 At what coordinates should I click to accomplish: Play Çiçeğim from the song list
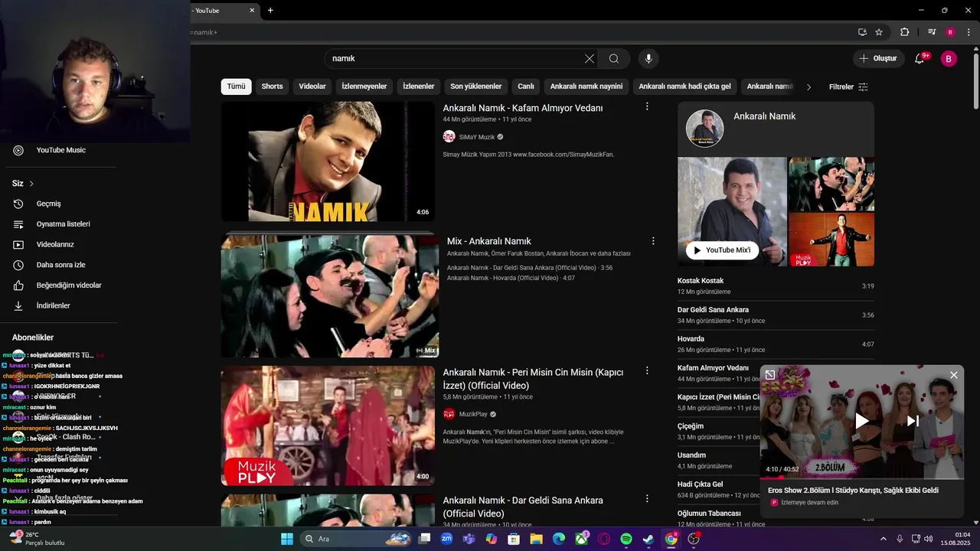(718, 432)
